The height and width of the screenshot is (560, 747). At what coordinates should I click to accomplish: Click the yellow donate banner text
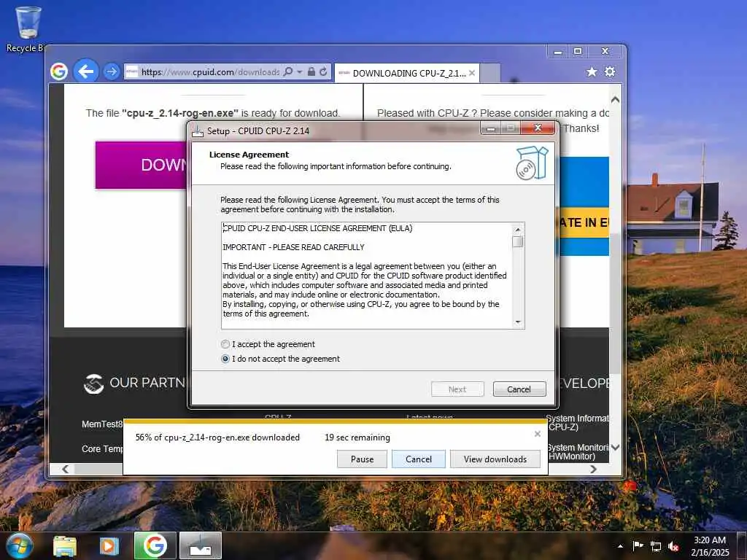[x=584, y=223]
